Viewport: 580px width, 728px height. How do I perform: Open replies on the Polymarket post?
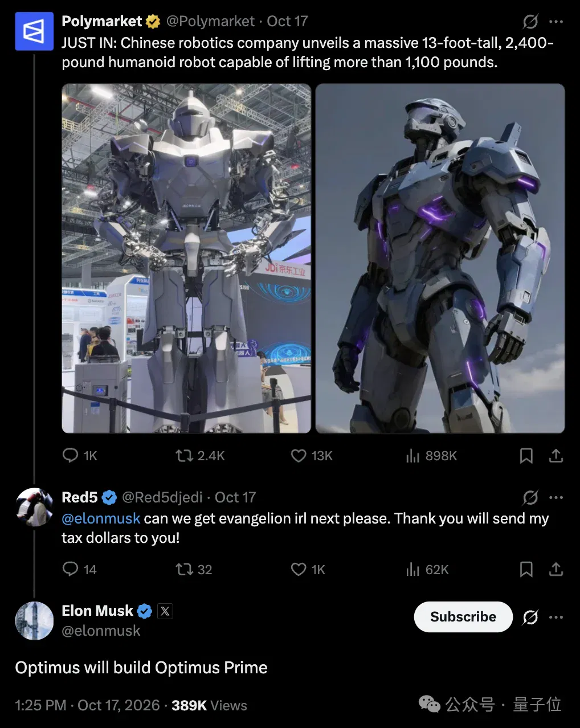[x=79, y=456]
